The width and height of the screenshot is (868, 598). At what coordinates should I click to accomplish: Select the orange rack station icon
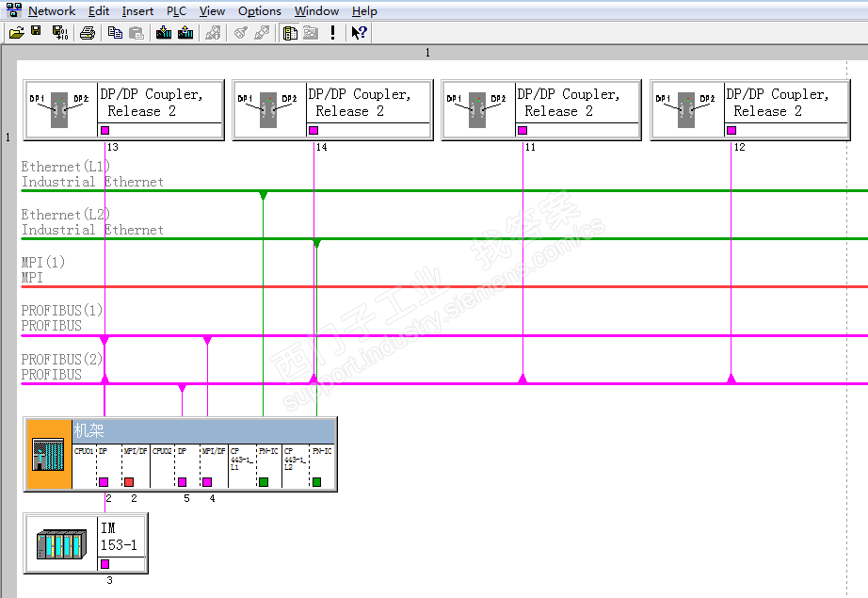(x=49, y=454)
